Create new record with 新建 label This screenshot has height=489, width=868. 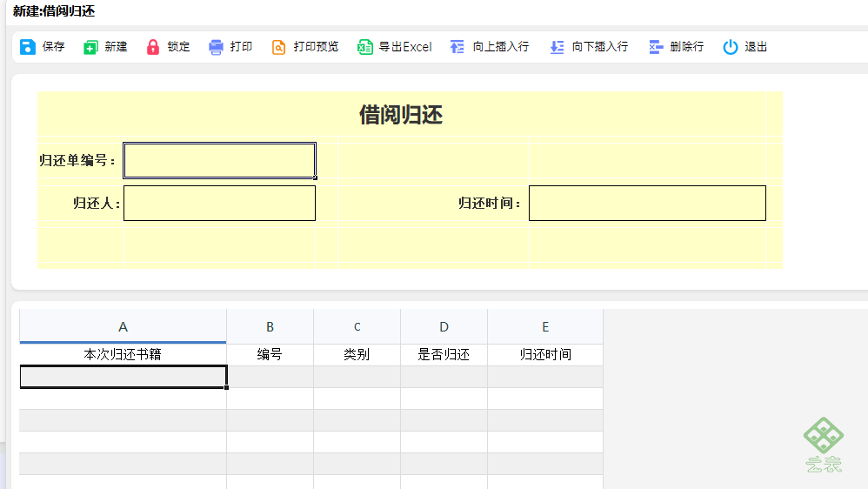(116, 46)
